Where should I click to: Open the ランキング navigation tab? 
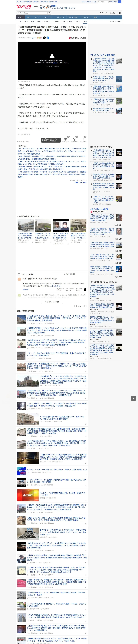pyautogui.click(x=86, y=17)
